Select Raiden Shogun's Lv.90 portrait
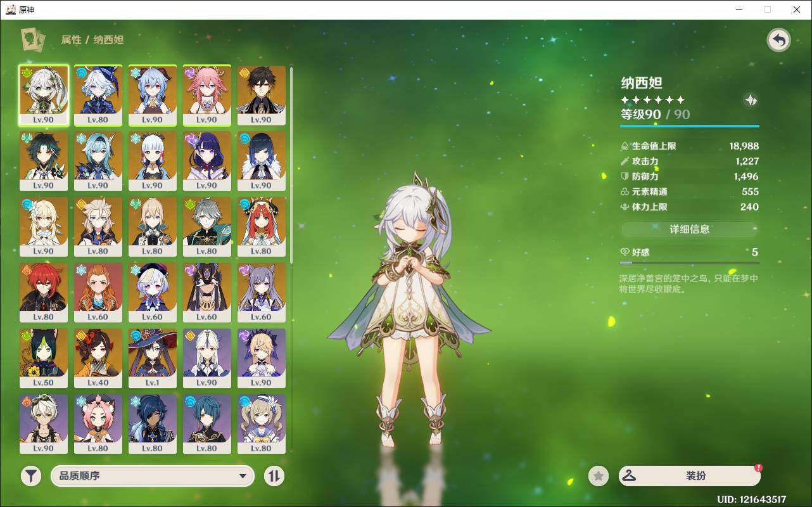 point(207,161)
